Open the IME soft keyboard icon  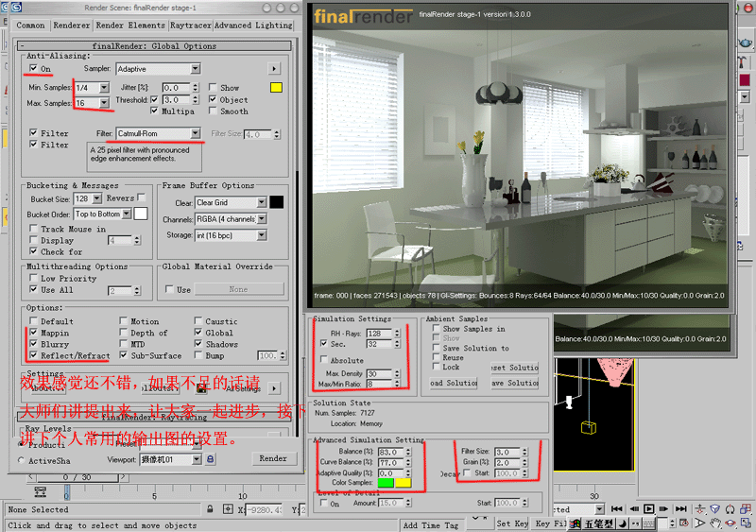(649, 523)
